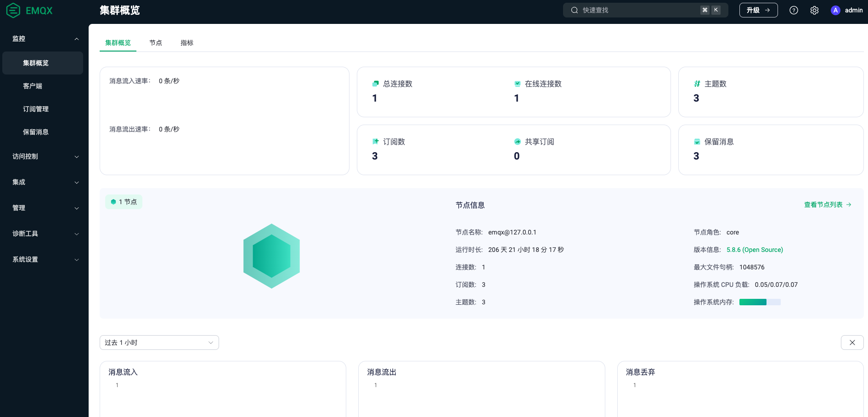Select 集群概览 in the sidebar
The width and height of the screenshot is (868, 417).
(x=43, y=63)
